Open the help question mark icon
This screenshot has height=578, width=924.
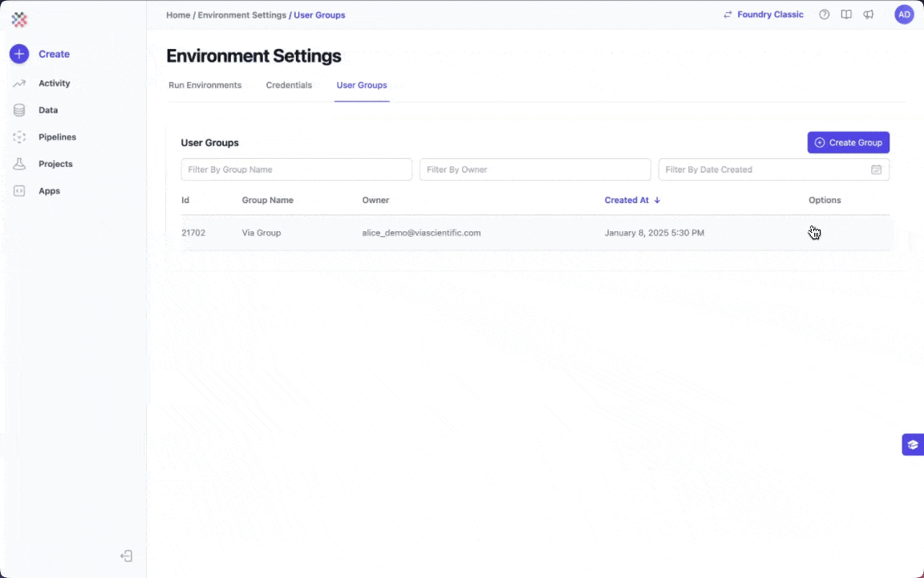coord(824,14)
